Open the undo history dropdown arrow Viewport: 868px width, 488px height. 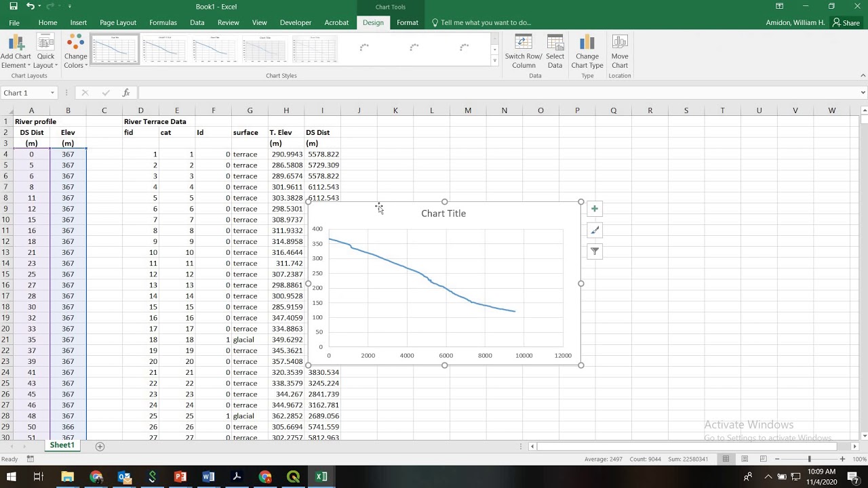[39, 6]
